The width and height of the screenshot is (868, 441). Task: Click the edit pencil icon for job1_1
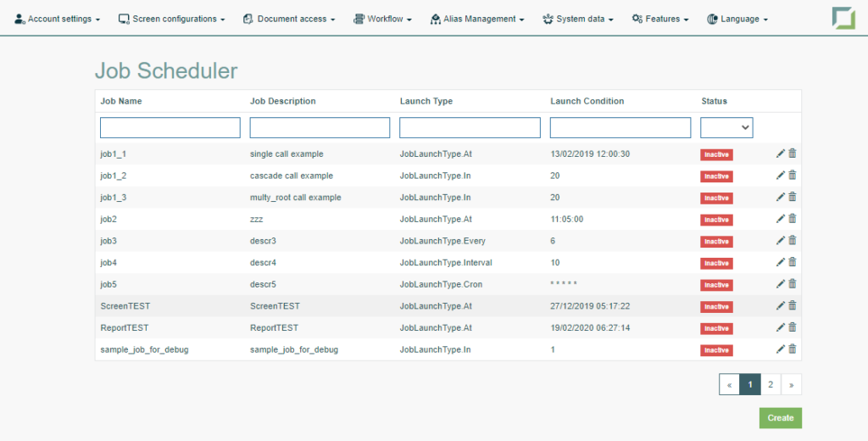[x=781, y=154]
